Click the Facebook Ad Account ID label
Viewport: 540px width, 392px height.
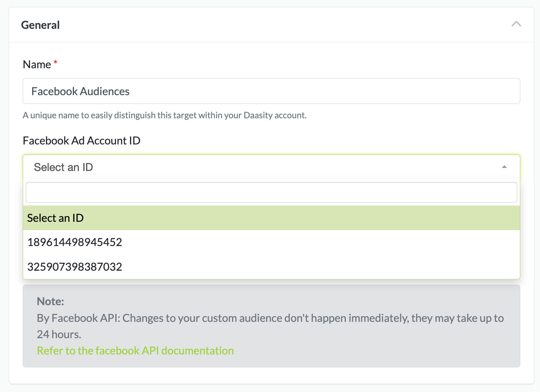[x=82, y=141]
